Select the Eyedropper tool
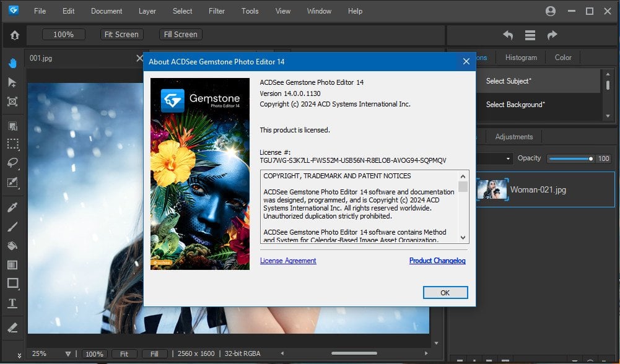 tap(12, 207)
